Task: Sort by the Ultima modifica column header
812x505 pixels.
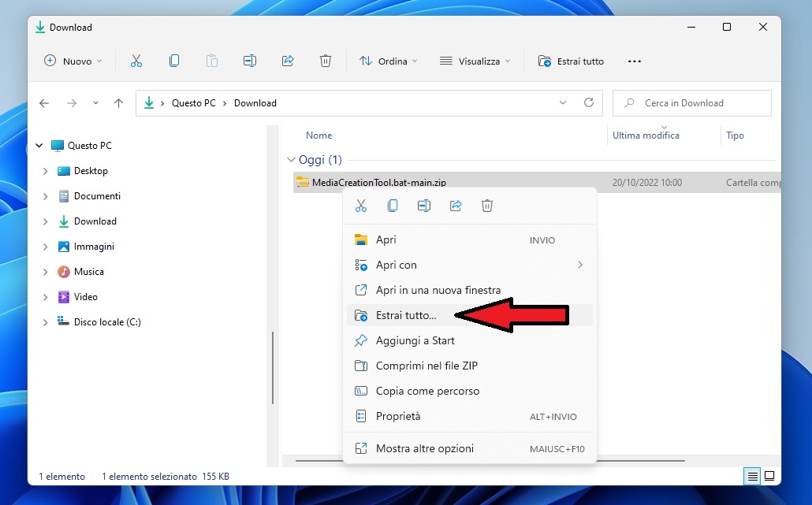Action: pos(646,135)
